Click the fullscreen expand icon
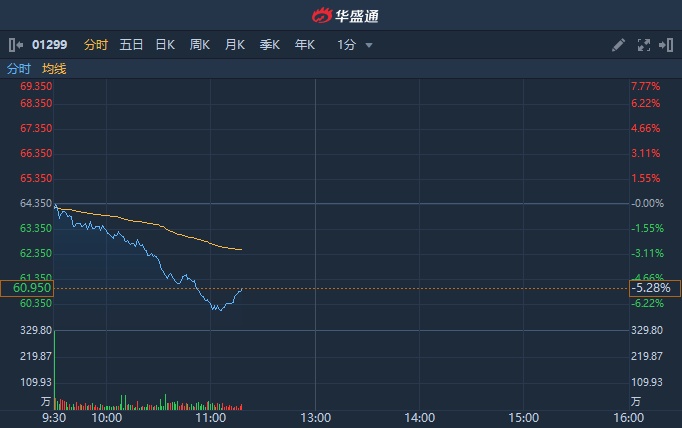This screenshot has width=682, height=428. [643, 45]
